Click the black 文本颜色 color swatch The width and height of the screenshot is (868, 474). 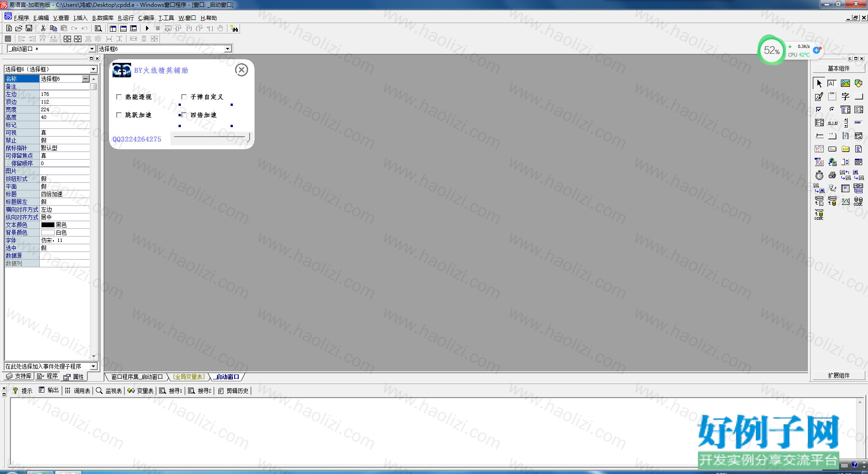click(x=47, y=225)
